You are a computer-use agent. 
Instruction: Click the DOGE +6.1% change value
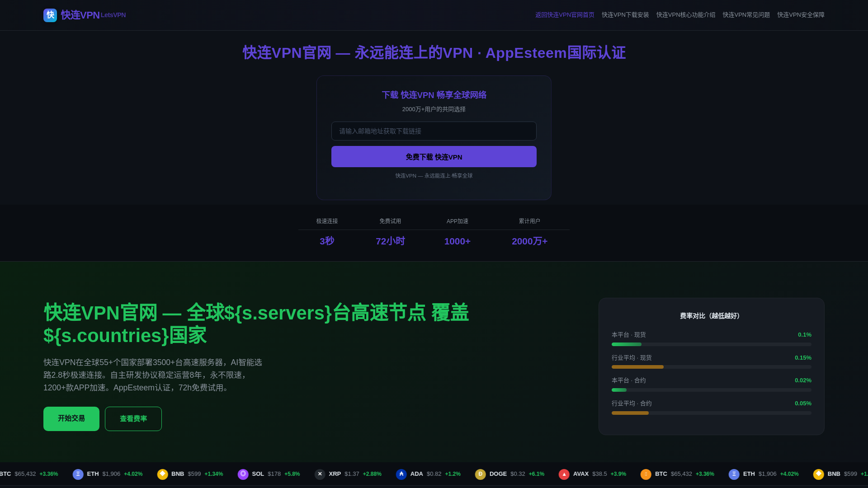click(537, 474)
